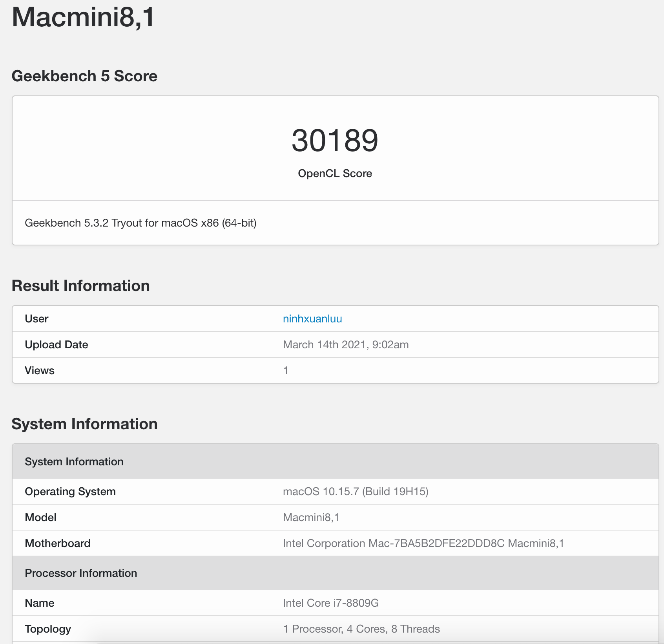
Task: Click the Operating System label
Action: (70, 492)
